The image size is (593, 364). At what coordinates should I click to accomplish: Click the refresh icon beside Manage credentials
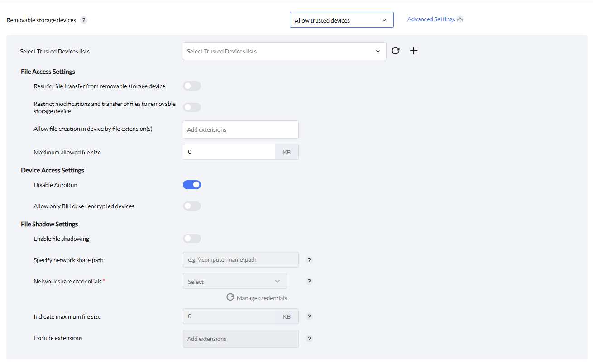(x=230, y=297)
